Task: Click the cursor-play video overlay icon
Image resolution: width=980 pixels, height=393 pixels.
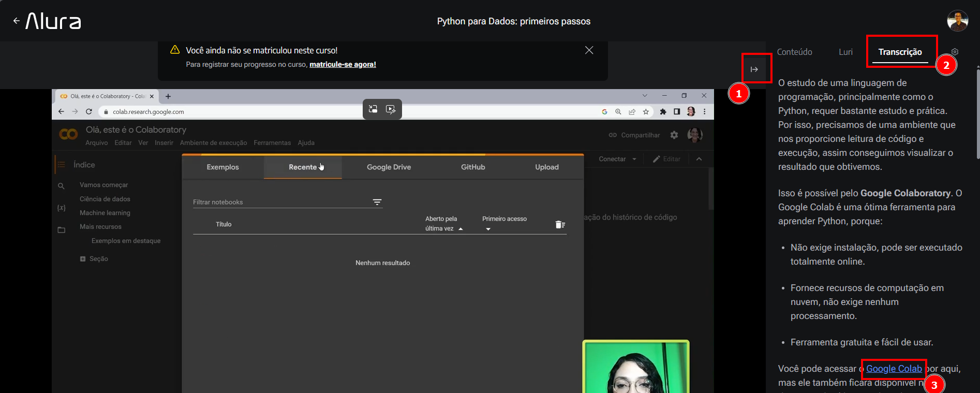Action: 391,109
